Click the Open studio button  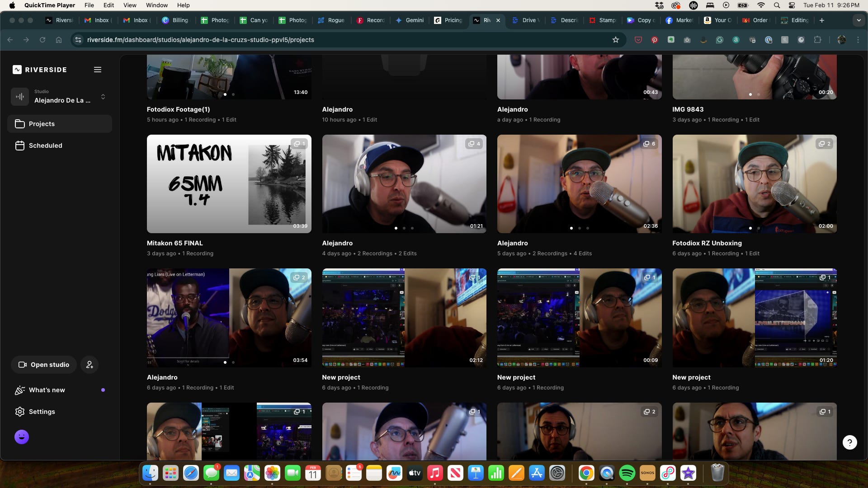(x=44, y=365)
